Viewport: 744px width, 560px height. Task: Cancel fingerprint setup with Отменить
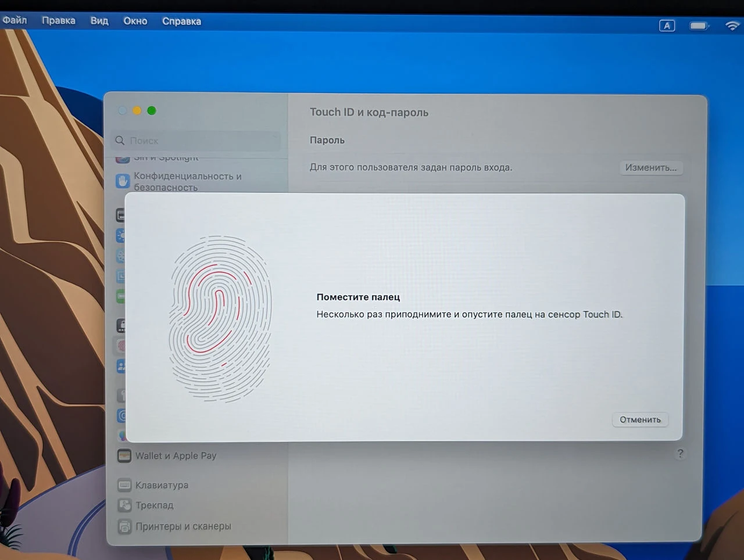(640, 419)
